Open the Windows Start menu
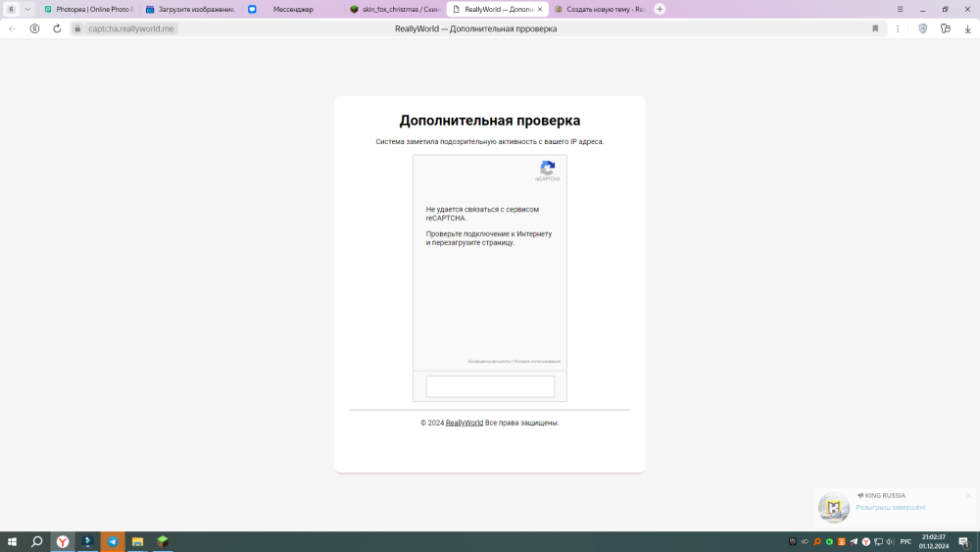Screen dimensions: 980x552 pyautogui.click(x=12, y=541)
